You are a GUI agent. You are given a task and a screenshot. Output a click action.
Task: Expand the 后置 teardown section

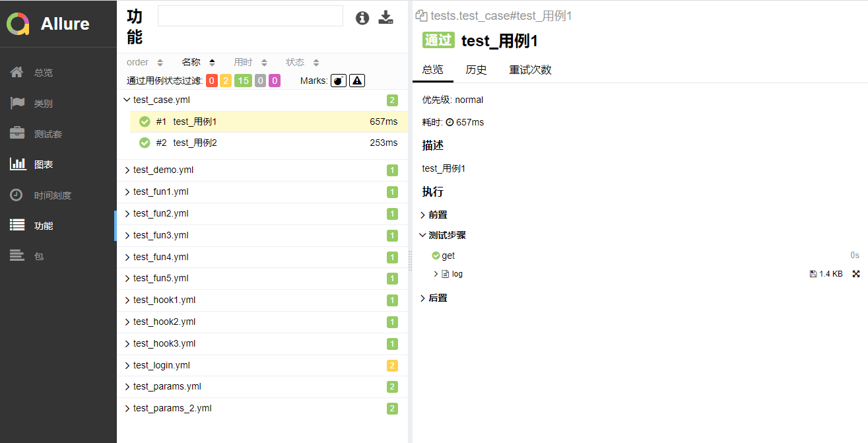(434, 298)
